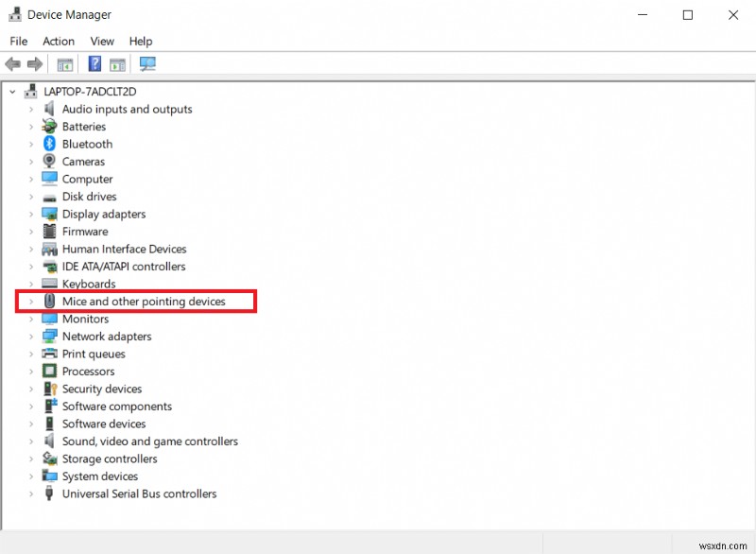Expand the Monitors category chevron
756x554 pixels.
[31, 320]
